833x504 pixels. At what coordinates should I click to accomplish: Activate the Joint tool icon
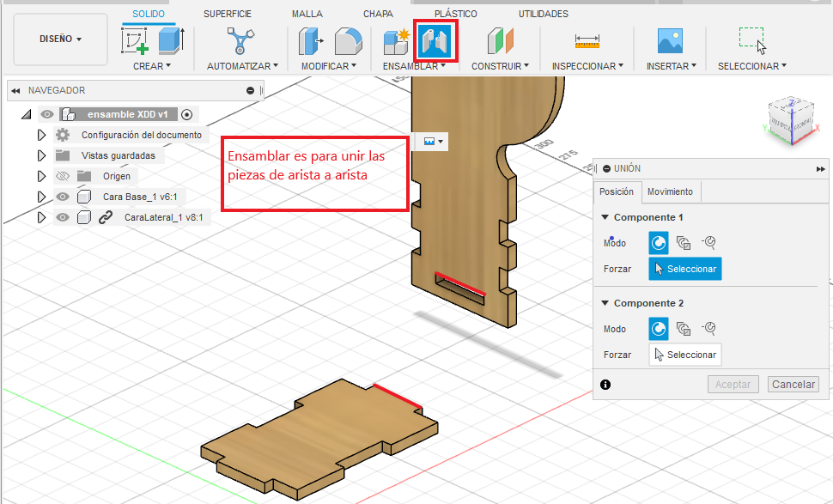435,41
